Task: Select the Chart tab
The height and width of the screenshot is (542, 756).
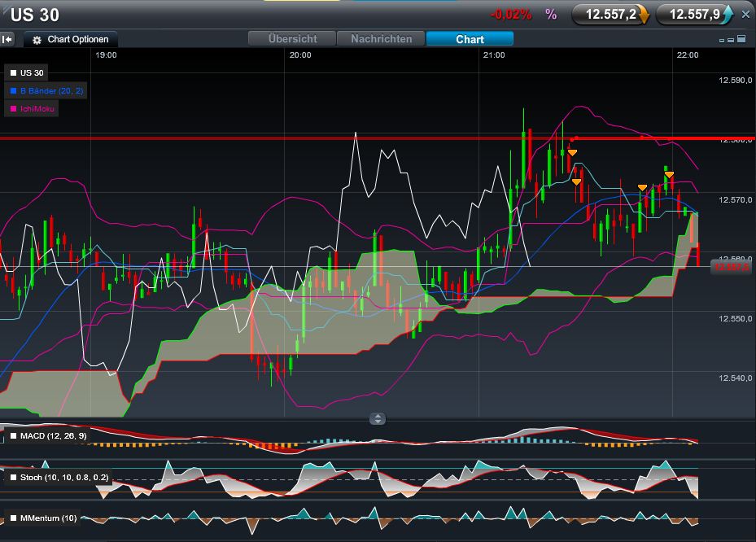Action: (x=469, y=38)
